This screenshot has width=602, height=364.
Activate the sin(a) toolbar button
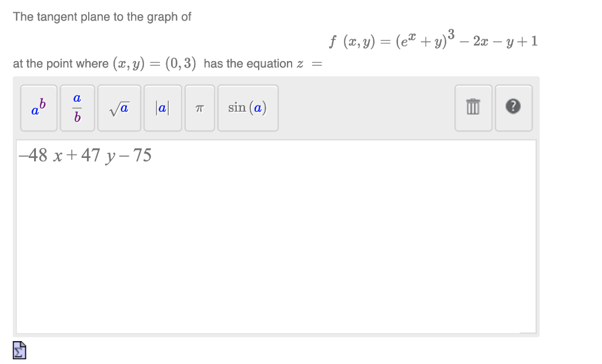point(248,108)
